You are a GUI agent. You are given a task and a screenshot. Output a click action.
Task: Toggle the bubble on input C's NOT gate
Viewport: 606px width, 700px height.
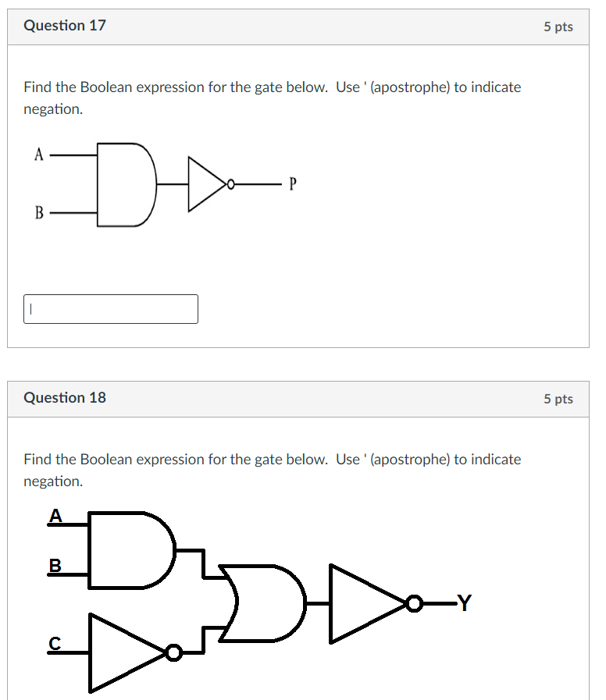[x=173, y=652]
